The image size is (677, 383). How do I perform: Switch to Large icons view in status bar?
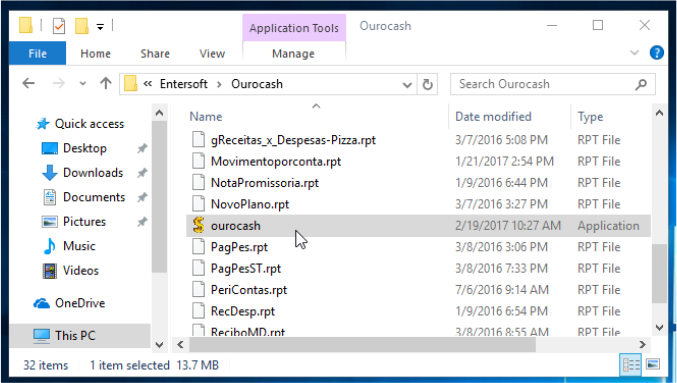pyautogui.click(x=653, y=364)
